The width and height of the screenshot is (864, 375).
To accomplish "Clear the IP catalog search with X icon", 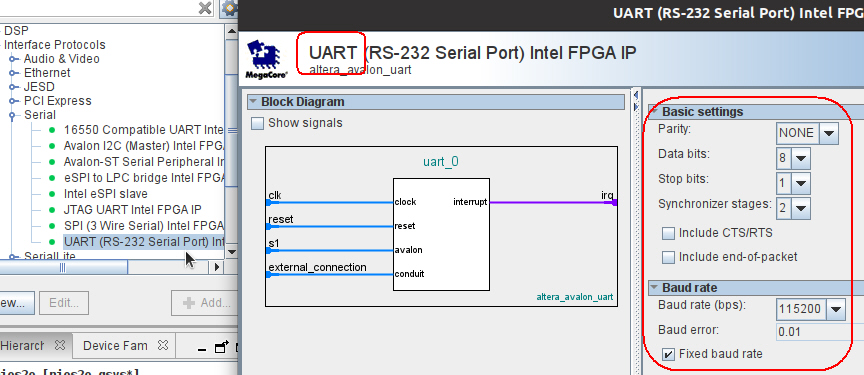I will [205, 8].
